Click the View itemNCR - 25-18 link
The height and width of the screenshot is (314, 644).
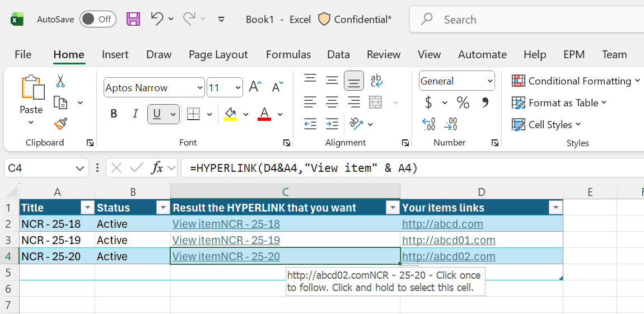click(226, 224)
